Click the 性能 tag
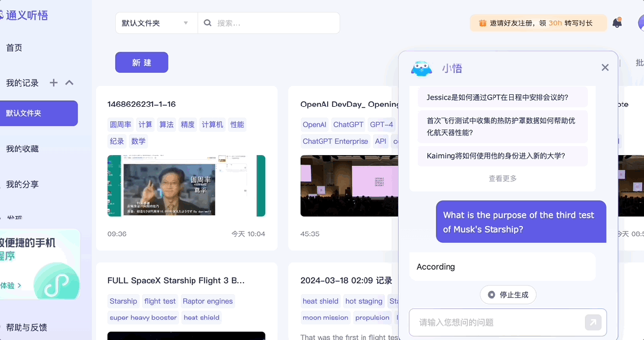 (237, 125)
